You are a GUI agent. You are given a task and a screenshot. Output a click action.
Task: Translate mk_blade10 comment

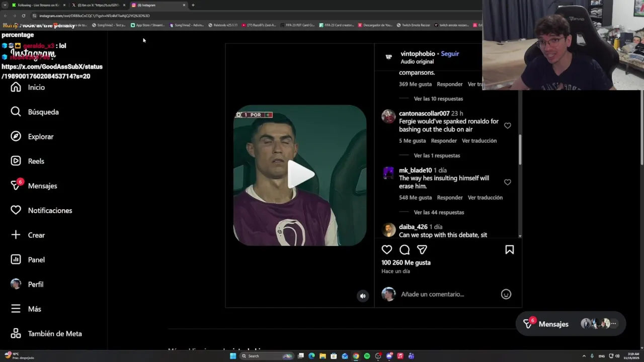point(485,198)
